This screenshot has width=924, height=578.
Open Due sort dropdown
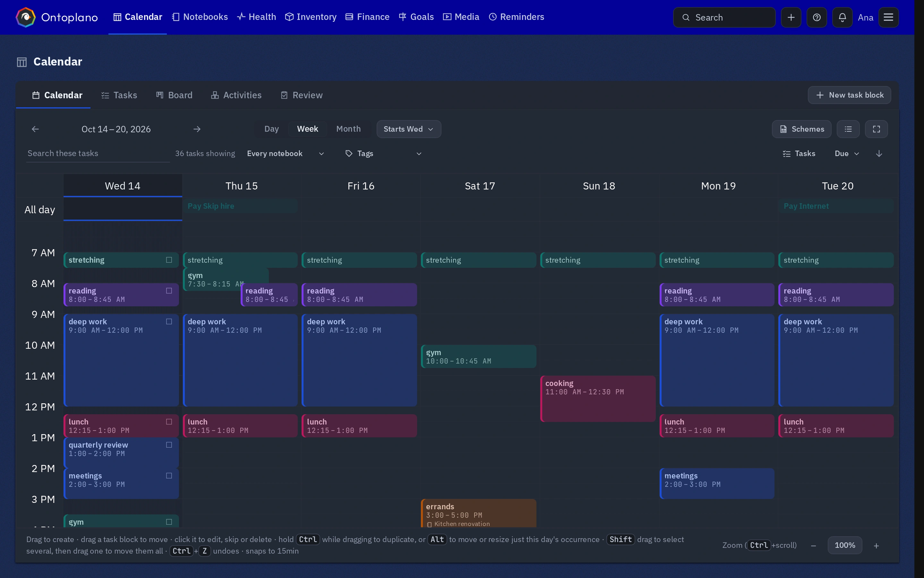coord(847,154)
